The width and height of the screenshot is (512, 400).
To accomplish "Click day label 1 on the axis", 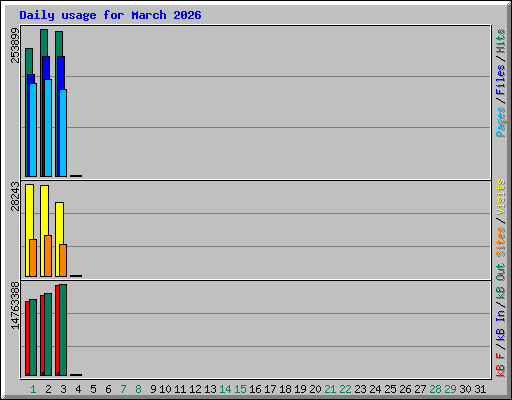I will click(x=33, y=389).
